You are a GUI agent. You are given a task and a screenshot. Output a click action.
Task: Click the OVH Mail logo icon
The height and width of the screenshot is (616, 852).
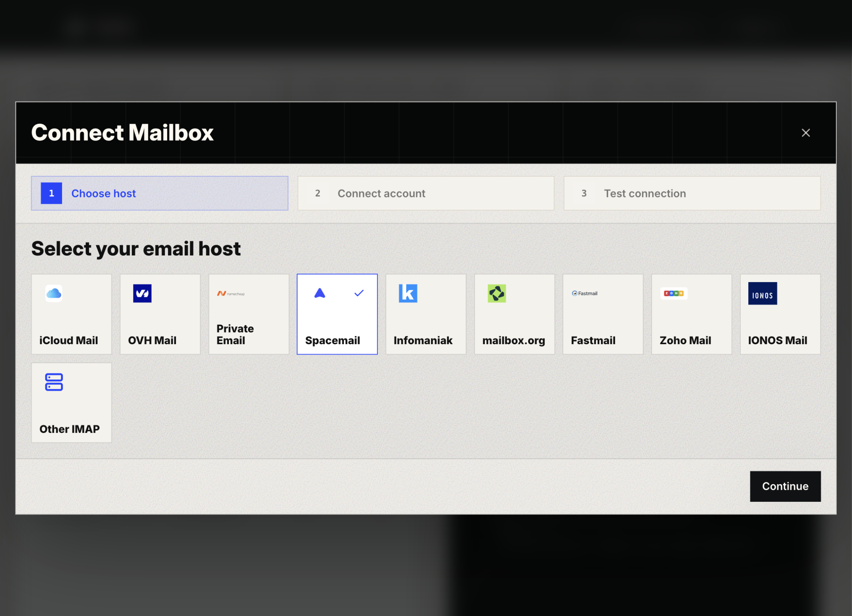pos(142,293)
